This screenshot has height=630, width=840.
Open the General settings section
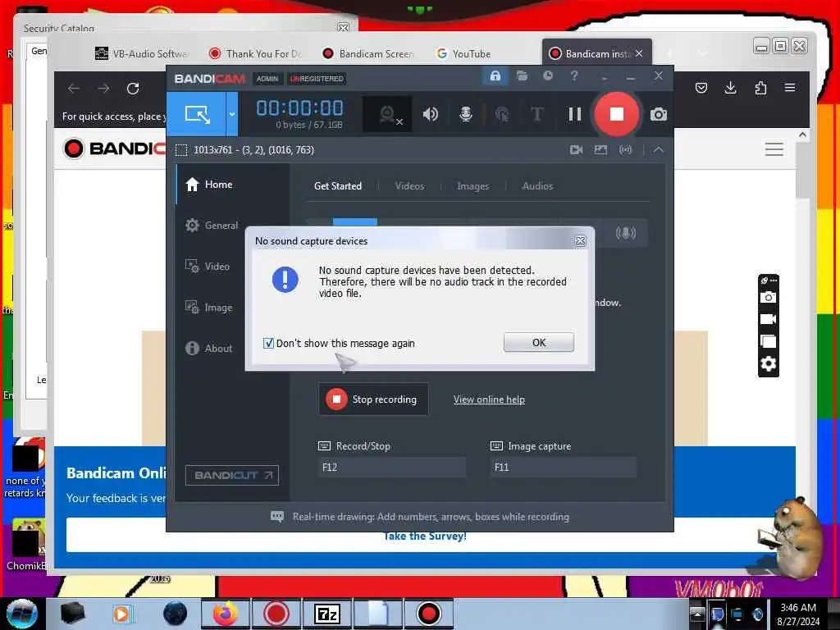(211, 226)
